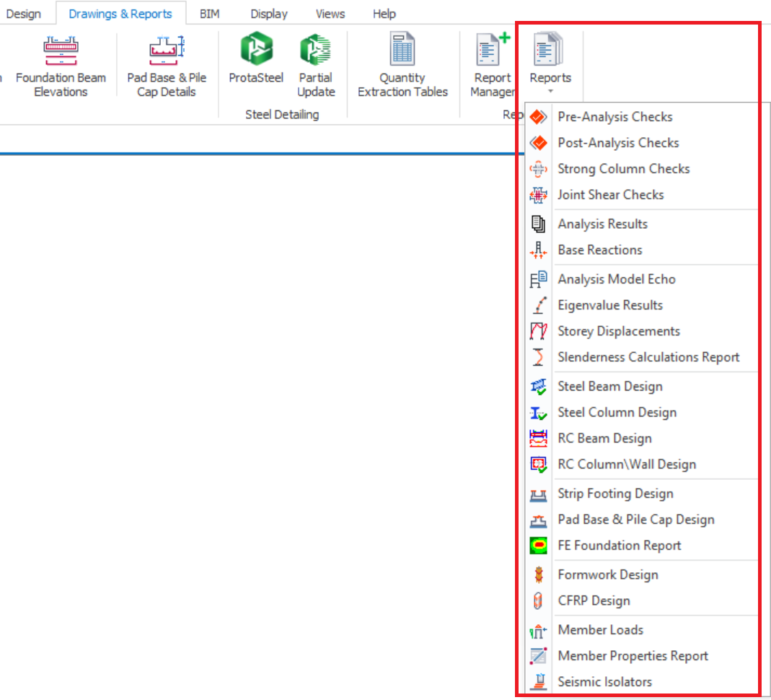
Task: Click the Seismic Isolators icon
Action: coord(538,681)
